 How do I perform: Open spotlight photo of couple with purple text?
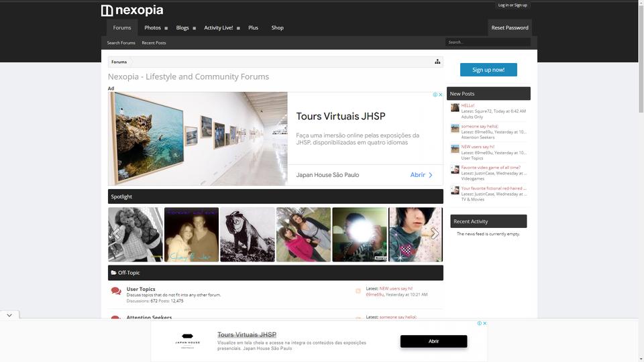pyautogui.click(x=191, y=235)
